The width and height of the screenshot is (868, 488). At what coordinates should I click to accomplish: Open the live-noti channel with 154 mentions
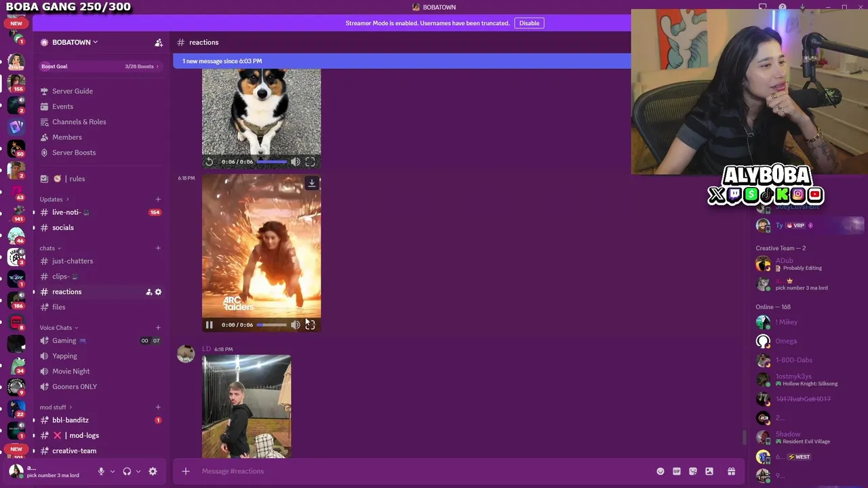[101, 212]
